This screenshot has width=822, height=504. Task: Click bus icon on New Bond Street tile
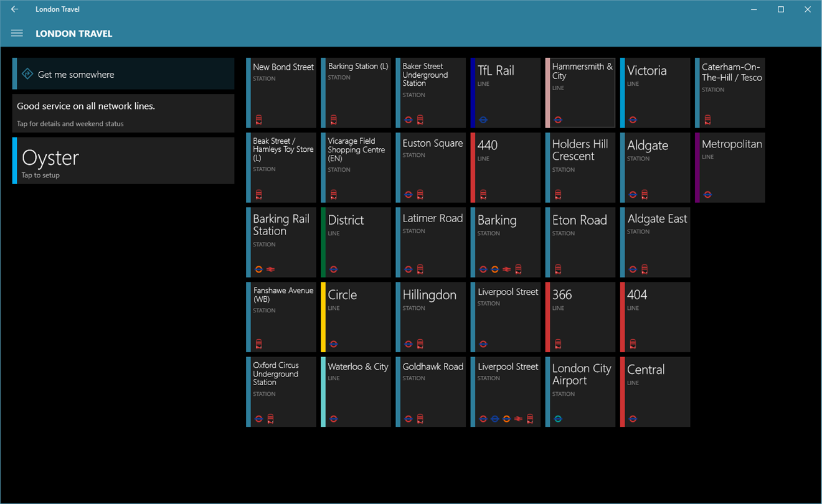tap(259, 120)
